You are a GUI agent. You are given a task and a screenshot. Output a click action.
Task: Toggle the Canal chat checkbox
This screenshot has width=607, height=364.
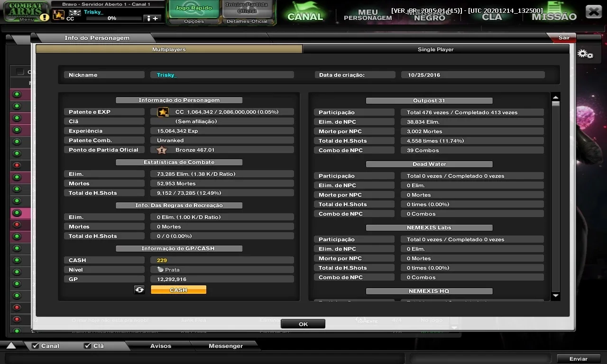point(36,346)
